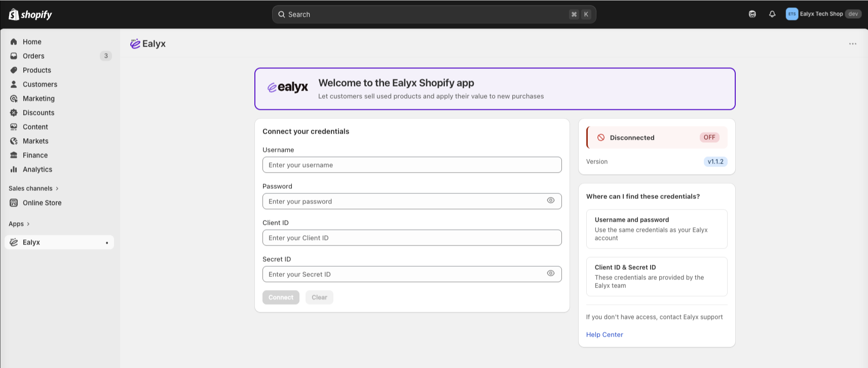Open the notifications bell
This screenshot has width=868, height=368.
pos(772,14)
